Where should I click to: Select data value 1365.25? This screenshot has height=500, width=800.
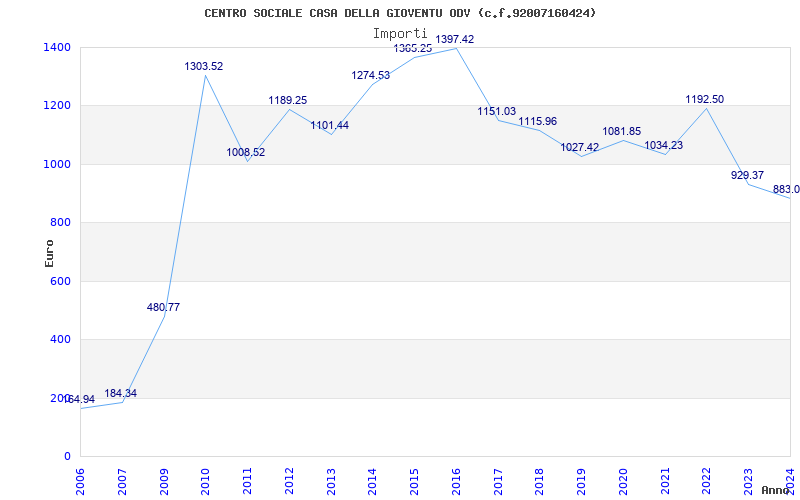click(x=413, y=48)
